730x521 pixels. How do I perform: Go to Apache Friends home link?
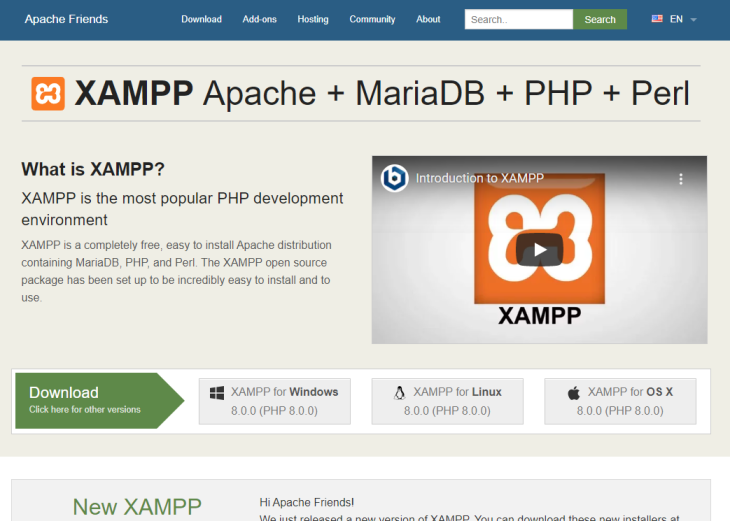coord(66,19)
